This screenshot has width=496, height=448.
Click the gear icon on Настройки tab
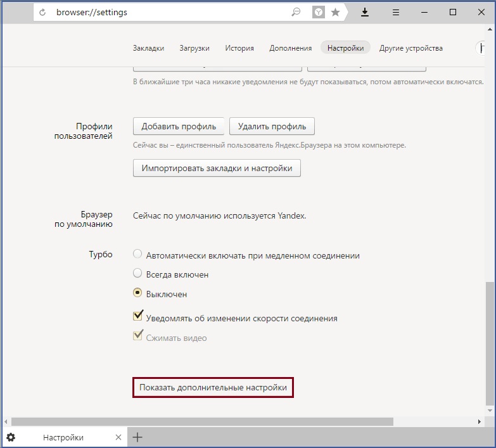coord(11,437)
